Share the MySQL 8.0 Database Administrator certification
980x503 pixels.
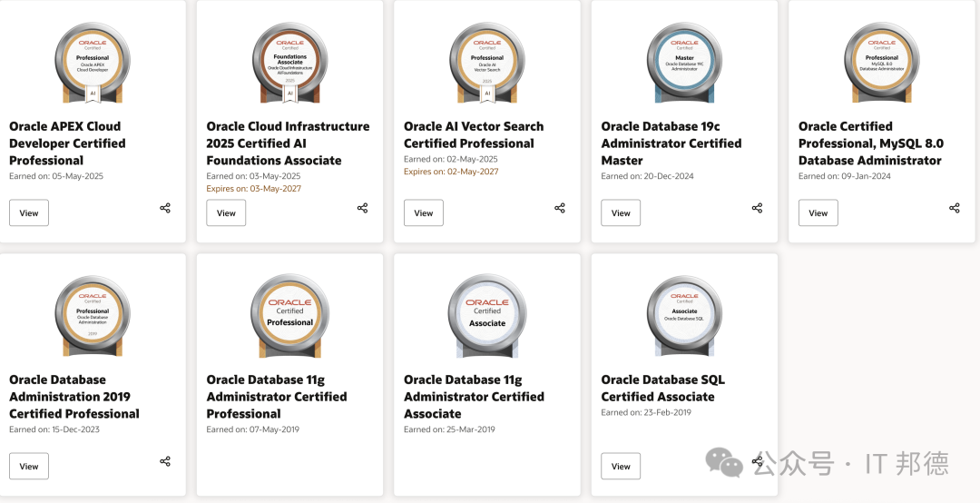pyautogui.click(x=955, y=208)
